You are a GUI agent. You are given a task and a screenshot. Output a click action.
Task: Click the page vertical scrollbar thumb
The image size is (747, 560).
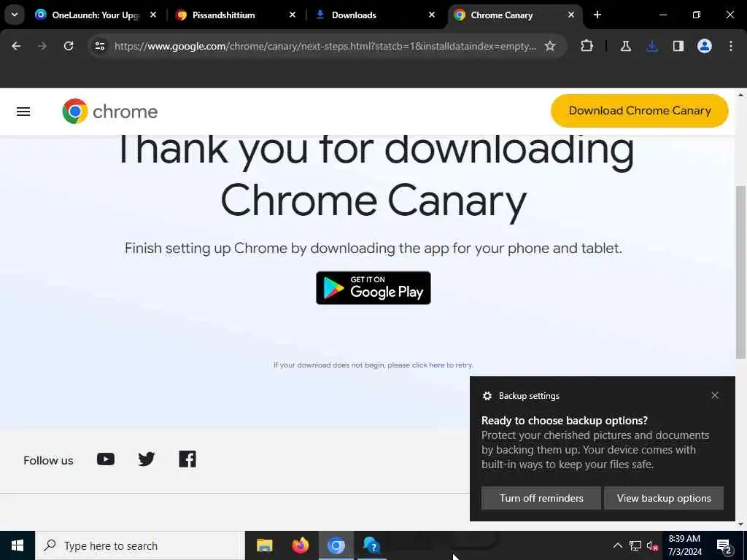pyautogui.click(x=740, y=271)
